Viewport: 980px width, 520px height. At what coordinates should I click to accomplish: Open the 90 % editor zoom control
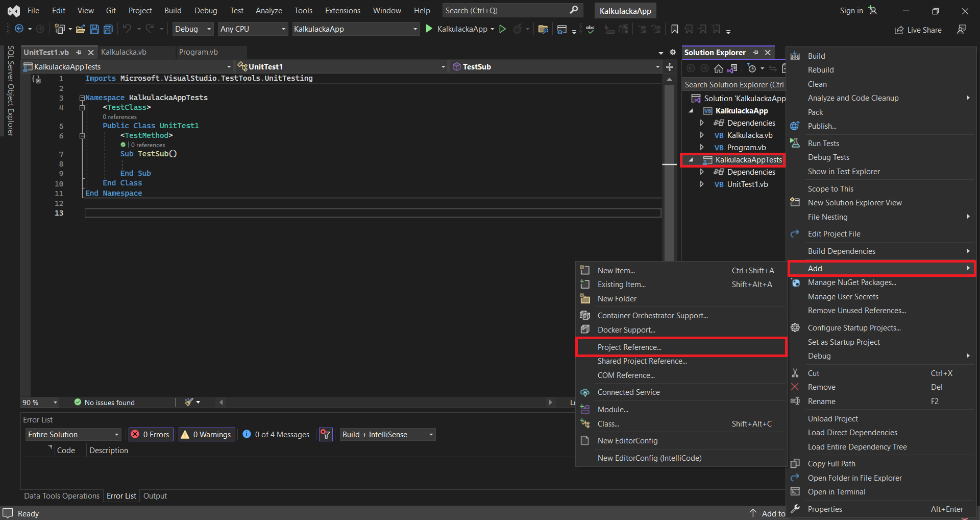click(39, 403)
